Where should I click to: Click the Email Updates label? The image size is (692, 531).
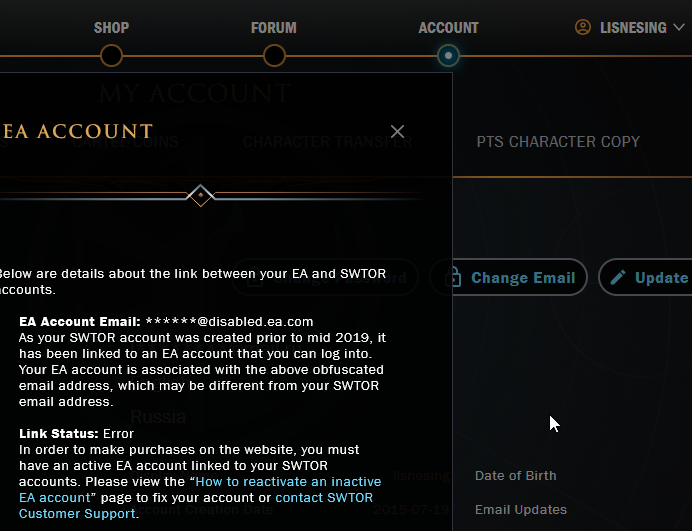[x=521, y=510]
